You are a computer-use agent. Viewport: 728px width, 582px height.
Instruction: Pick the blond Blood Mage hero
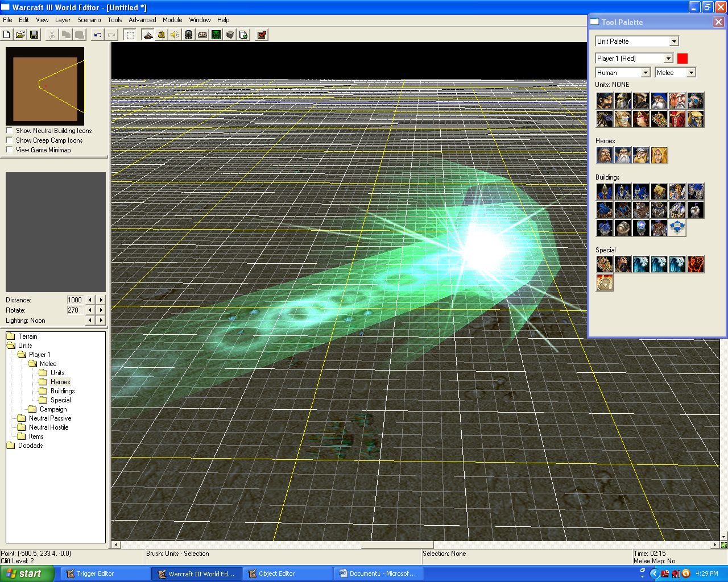click(659, 155)
